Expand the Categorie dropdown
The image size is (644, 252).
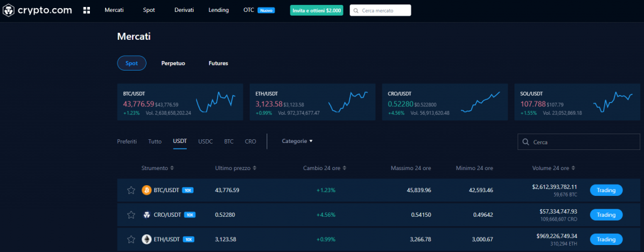tap(297, 141)
